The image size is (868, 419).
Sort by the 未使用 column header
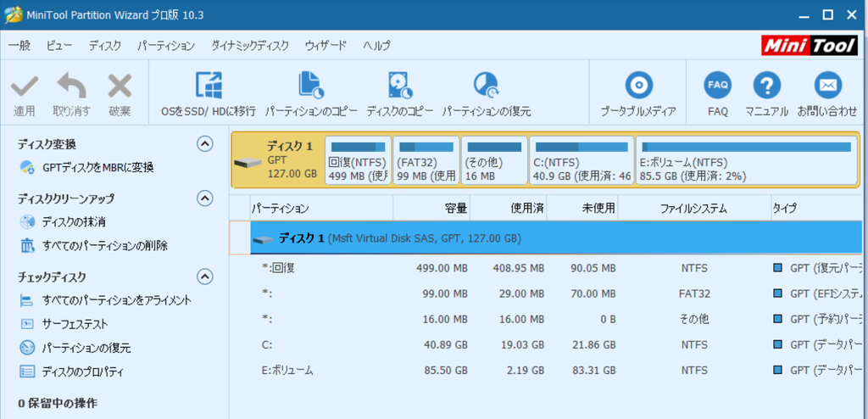581,209
